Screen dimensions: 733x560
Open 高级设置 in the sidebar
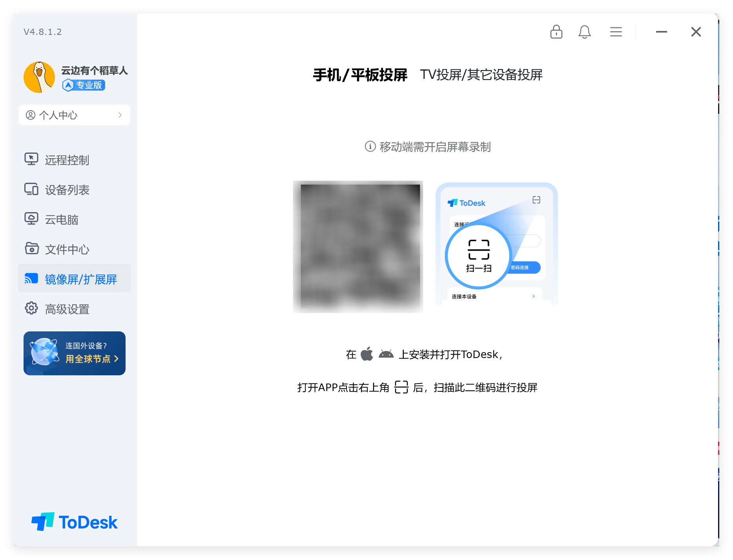[x=75, y=309]
